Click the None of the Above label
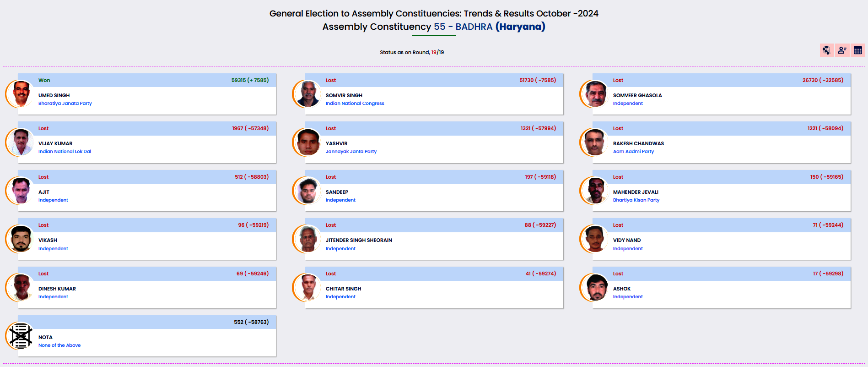This screenshot has width=868, height=367. [59, 345]
